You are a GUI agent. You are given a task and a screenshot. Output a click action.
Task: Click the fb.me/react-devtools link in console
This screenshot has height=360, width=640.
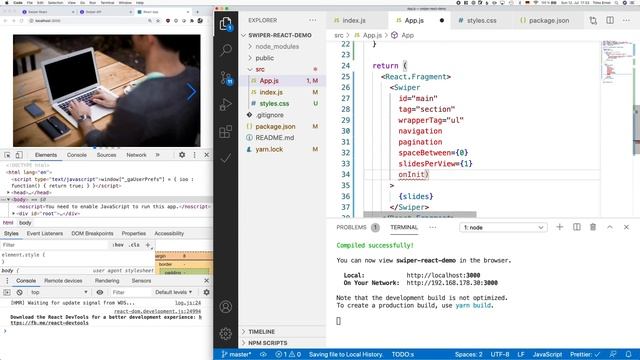(x=49, y=323)
